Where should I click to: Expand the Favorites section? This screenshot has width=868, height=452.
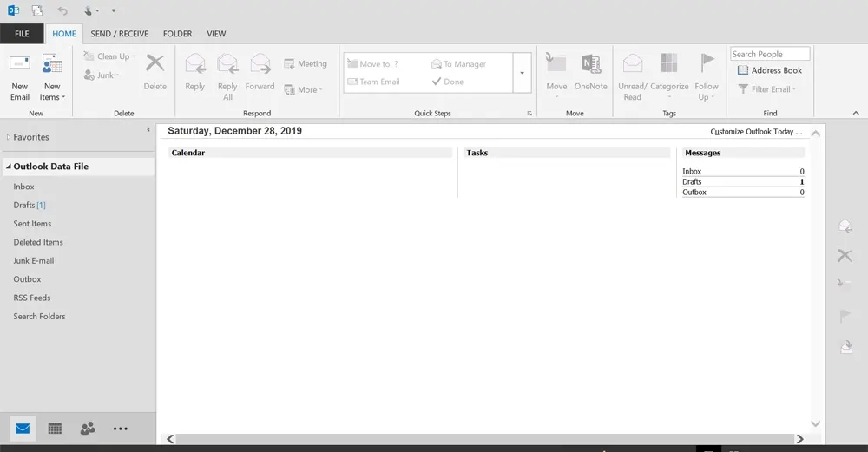point(9,137)
